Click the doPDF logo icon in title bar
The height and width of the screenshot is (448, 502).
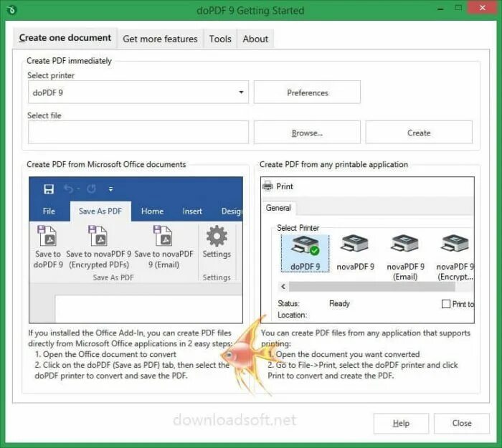pyautogui.click(x=11, y=10)
